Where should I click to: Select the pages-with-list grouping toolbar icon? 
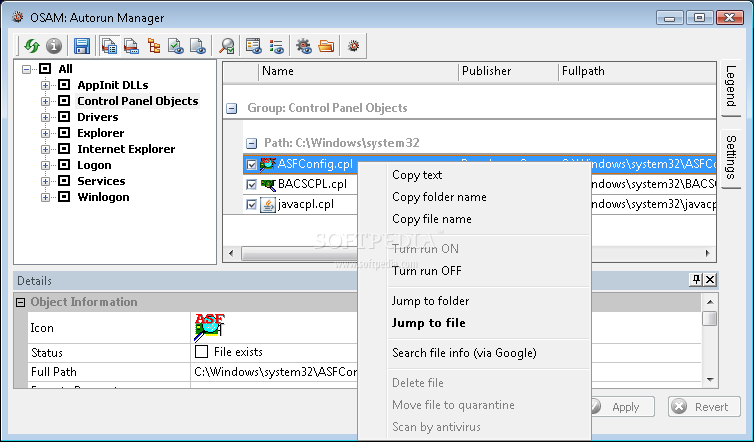109,46
